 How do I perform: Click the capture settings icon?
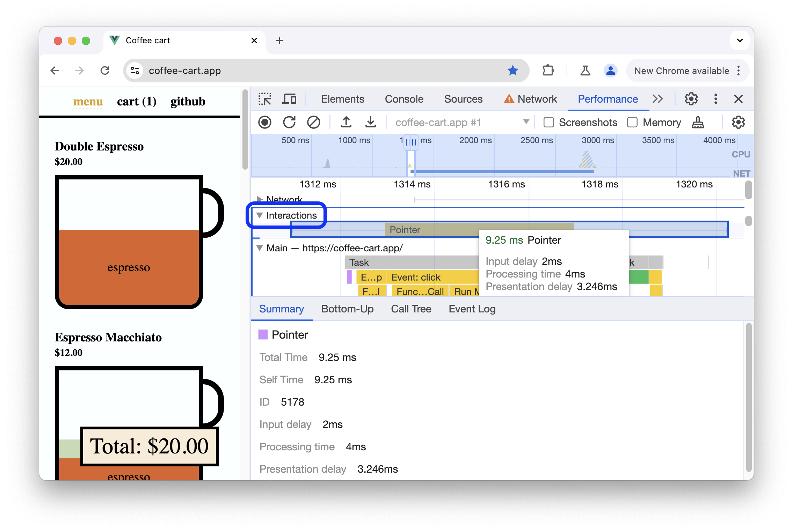coord(739,122)
